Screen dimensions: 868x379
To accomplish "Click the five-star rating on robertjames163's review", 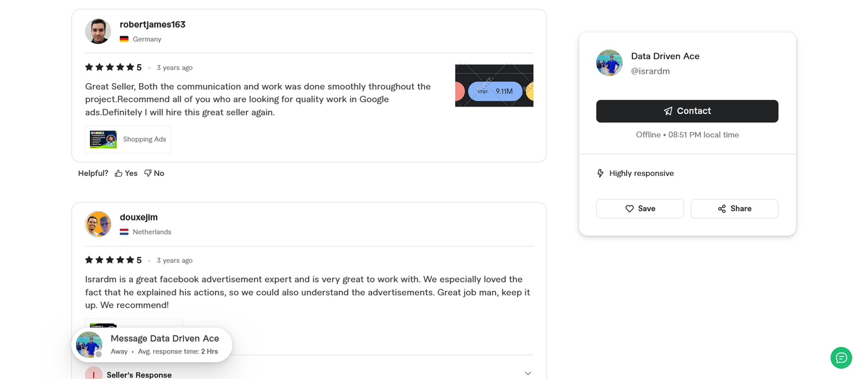I will (x=108, y=67).
